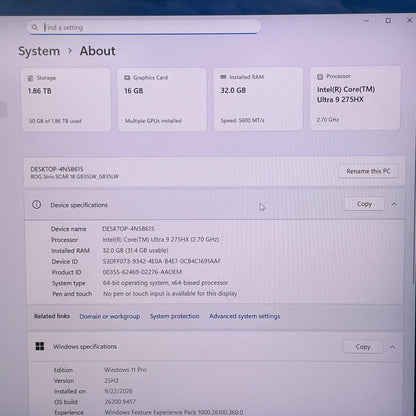Select Multiple GPUs installed text
This screenshot has width=416, height=416.
153,121
